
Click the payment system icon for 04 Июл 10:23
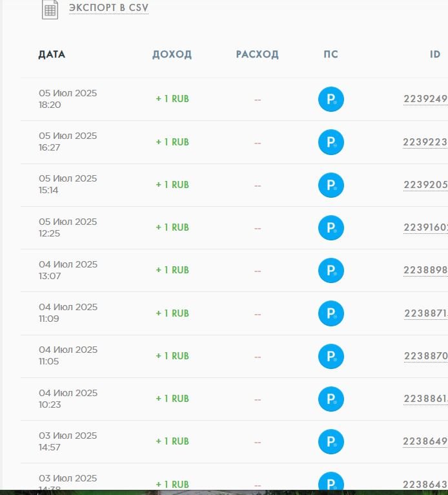click(x=331, y=399)
